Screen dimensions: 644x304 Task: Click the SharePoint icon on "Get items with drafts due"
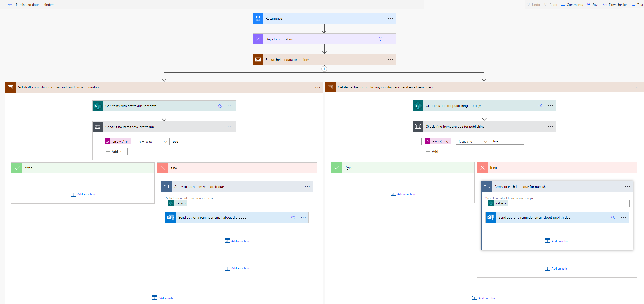coord(98,106)
